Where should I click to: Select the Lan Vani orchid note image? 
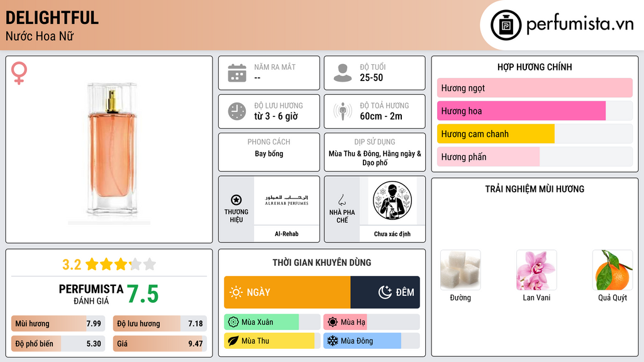536,270
